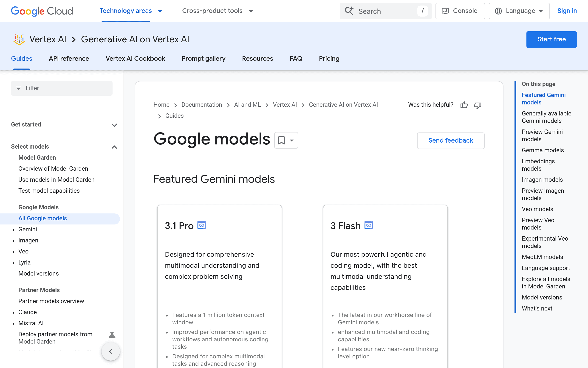This screenshot has height=368, width=588.
Task: Jump to Imagen models in page outline
Action: (542, 180)
